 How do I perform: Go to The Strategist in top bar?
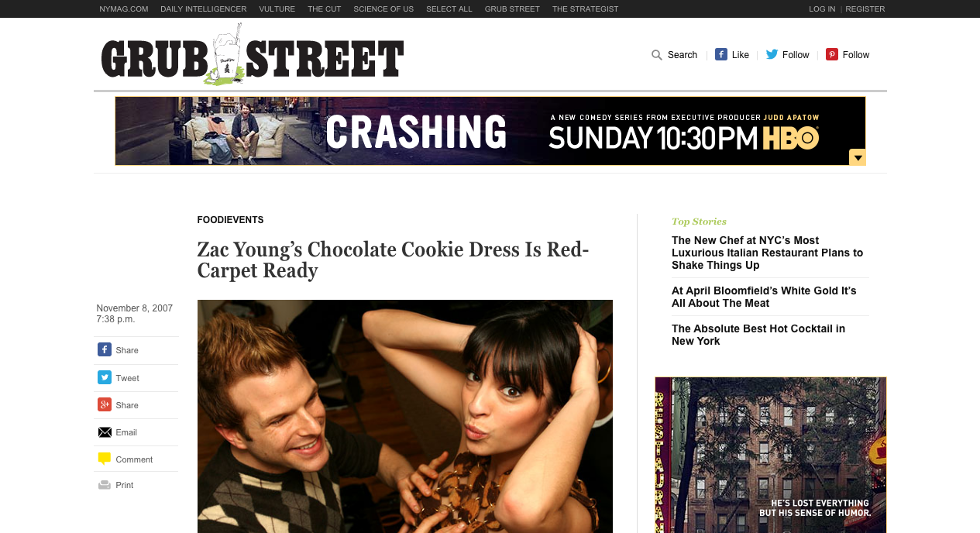coord(585,9)
